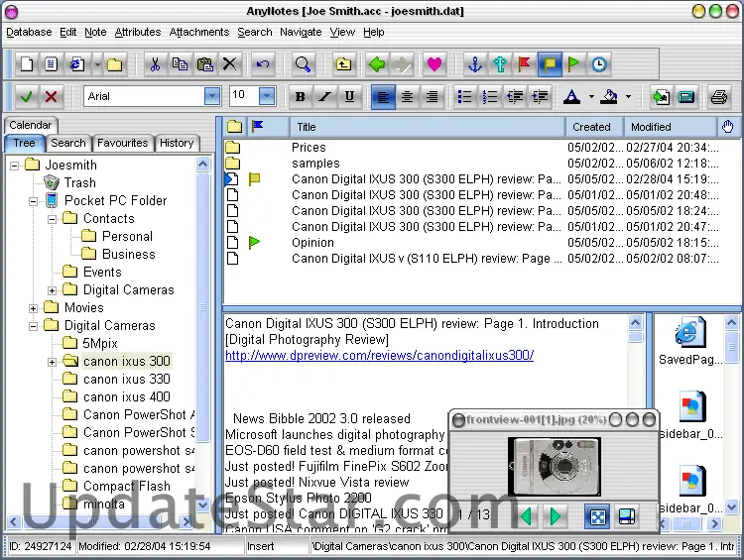Click the decrease indent icon
744x560 pixels.
(515, 97)
